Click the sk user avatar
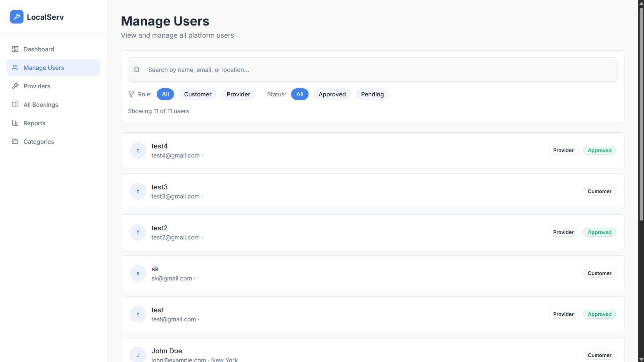Viewport: 644px width, 362px height. 138,273
